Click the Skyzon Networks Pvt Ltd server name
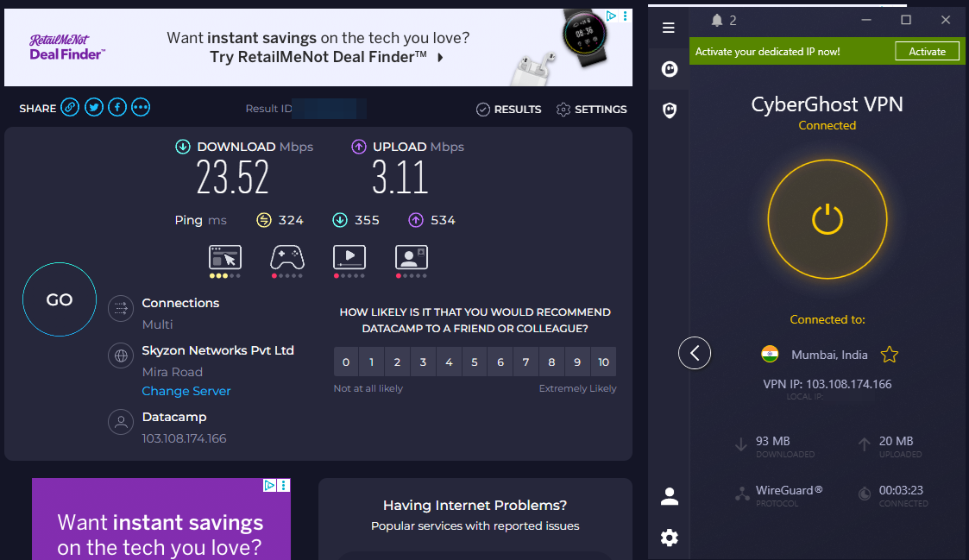 [217, 350]
